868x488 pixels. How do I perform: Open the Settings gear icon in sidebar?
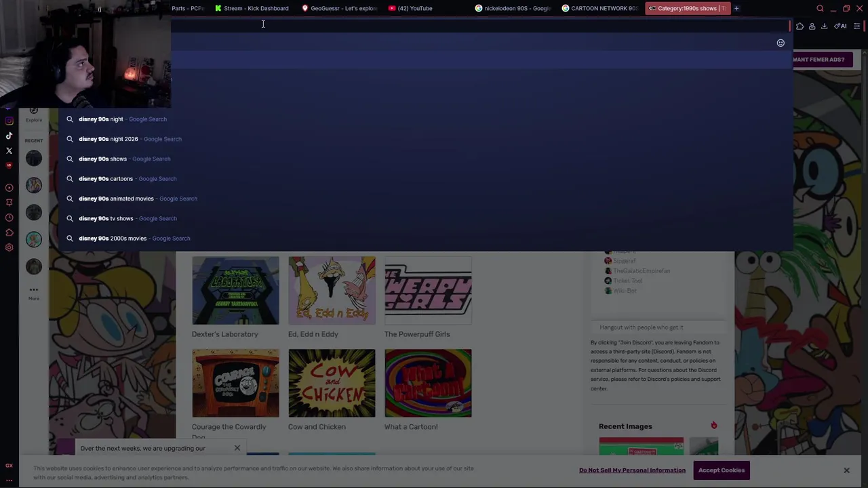pos(9,247)
